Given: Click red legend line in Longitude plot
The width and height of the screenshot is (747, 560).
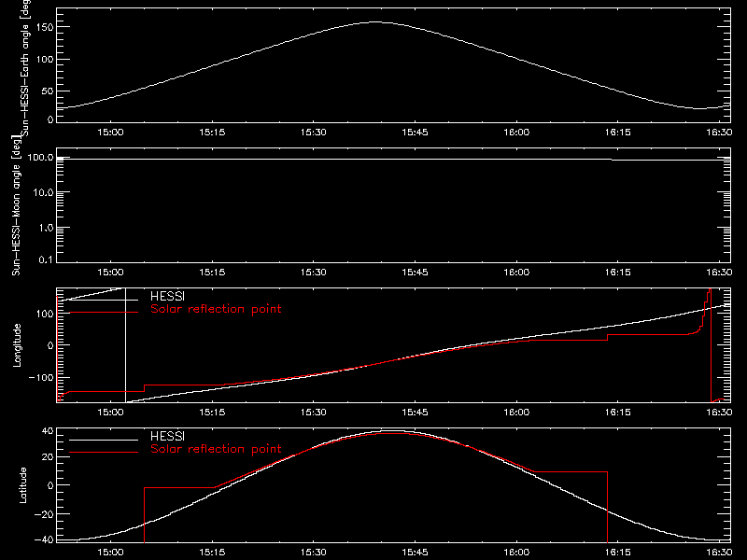Looking at the screenshot, I should click(104, 313).
